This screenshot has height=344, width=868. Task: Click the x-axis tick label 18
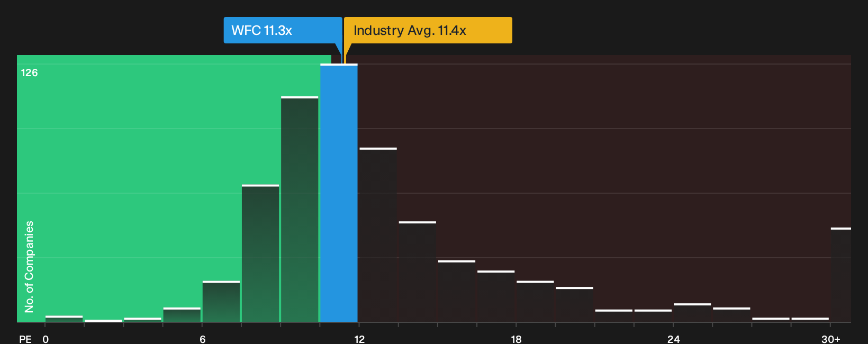pyautogui.click(x=516, y=339)
